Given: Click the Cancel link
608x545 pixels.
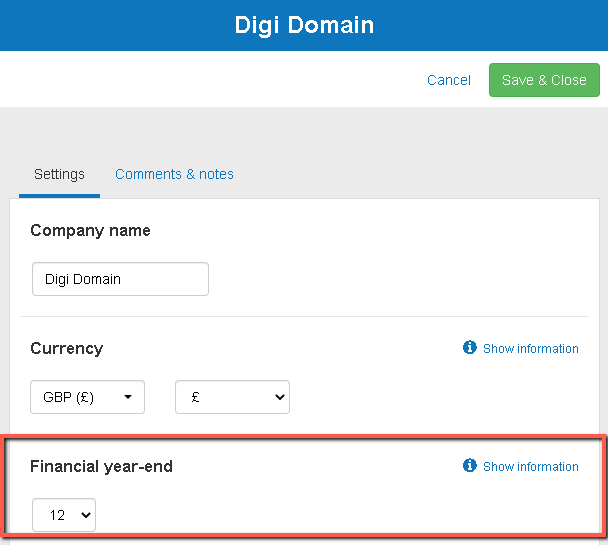Looking at the screenshot, I should pyautogui.click(x=448, y=80).
